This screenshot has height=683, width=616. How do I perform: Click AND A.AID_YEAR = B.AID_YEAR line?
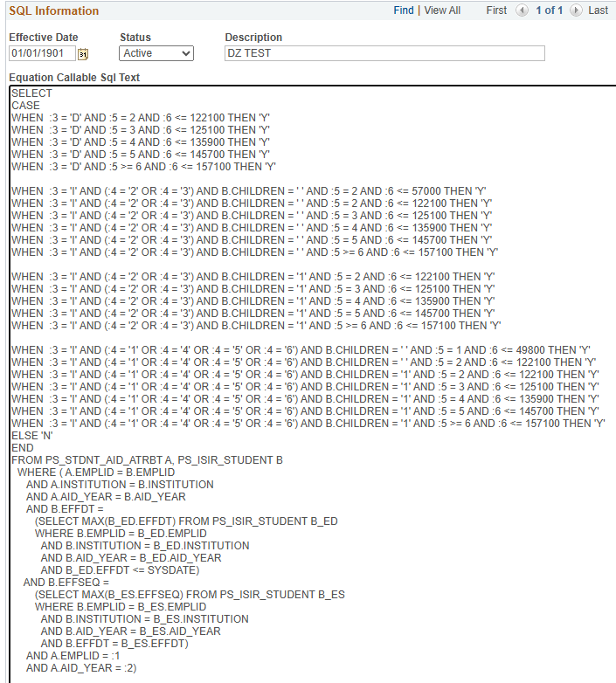pyautogui.click(x=106, y=497)
